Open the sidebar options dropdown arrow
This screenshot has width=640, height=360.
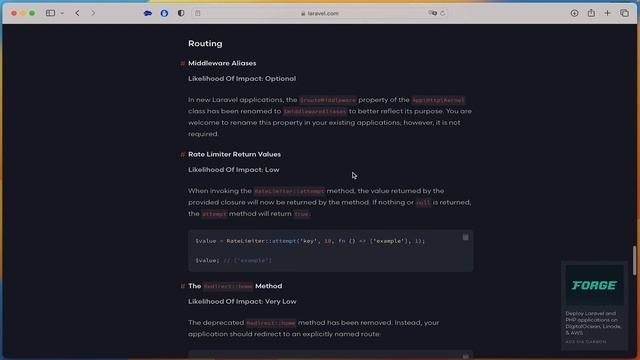(x=62, y=13)
